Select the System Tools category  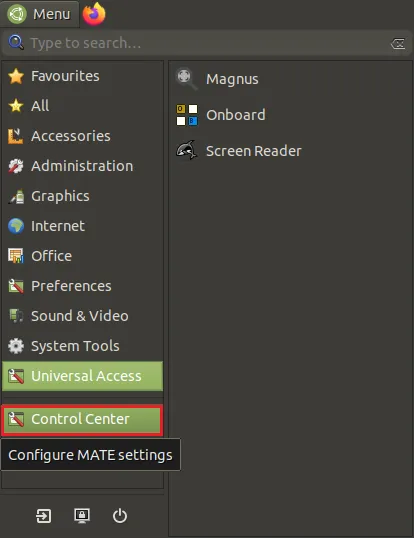coord(82,346)
